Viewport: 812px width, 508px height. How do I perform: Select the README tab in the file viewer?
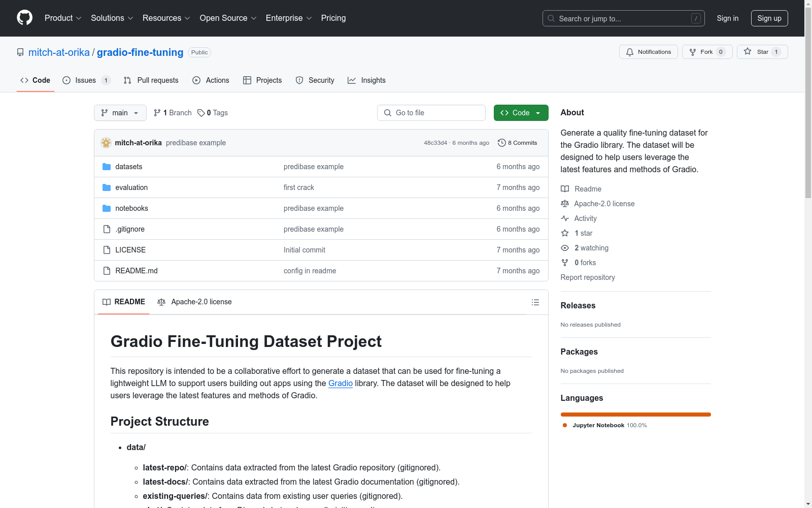coord(124,302)
